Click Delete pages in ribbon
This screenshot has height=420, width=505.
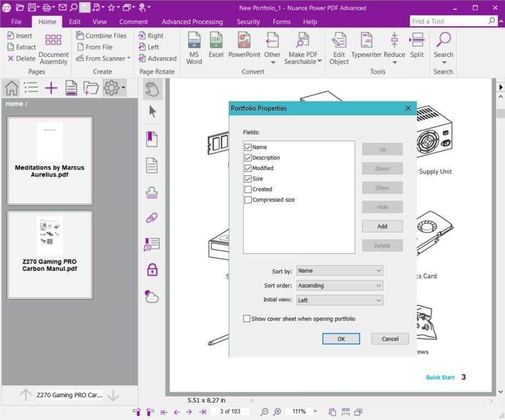(x=21, y=59)
